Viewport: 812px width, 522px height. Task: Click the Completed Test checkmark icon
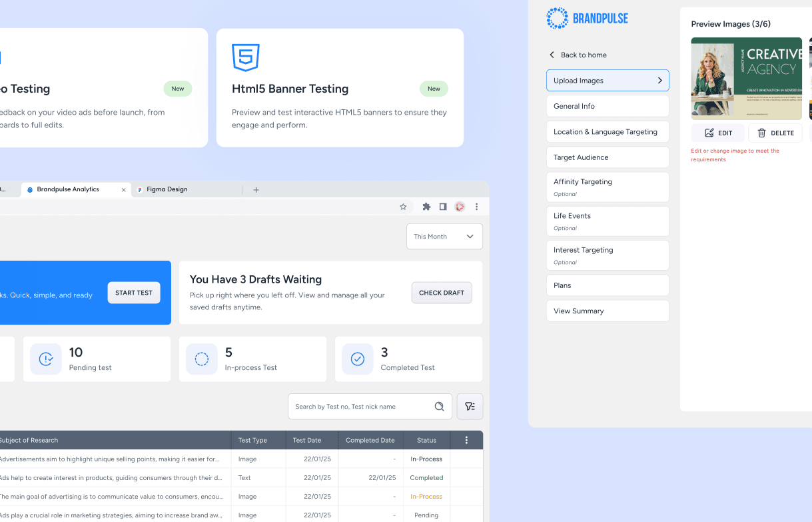coord(358,359)
